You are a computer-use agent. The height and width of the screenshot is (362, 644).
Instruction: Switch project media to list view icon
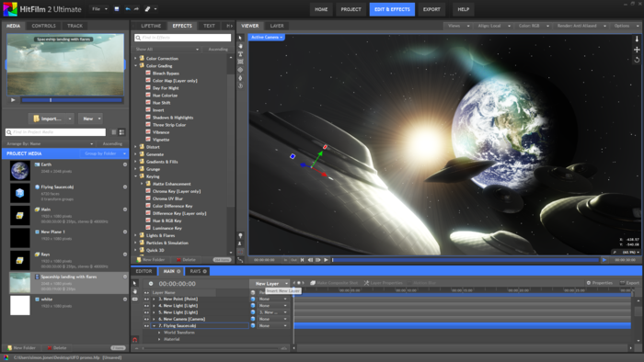(x=114, y=132)
